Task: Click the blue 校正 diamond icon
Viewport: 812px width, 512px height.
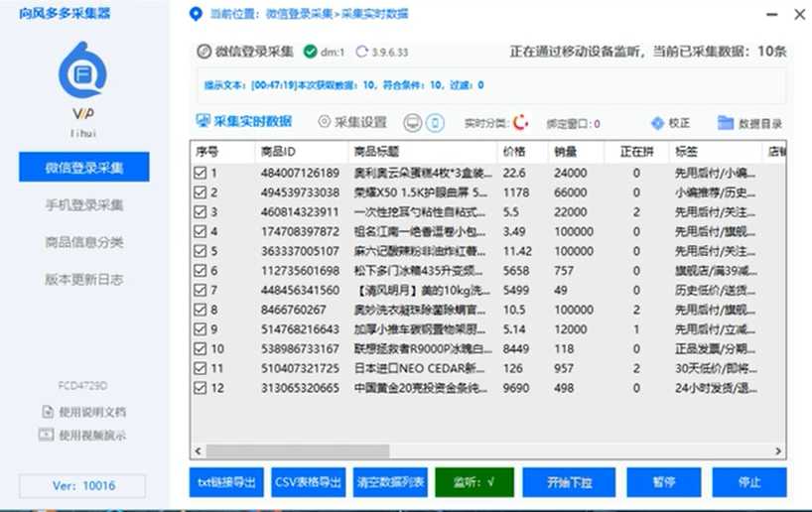Action: pyautogui.click(x=657, y=123)
